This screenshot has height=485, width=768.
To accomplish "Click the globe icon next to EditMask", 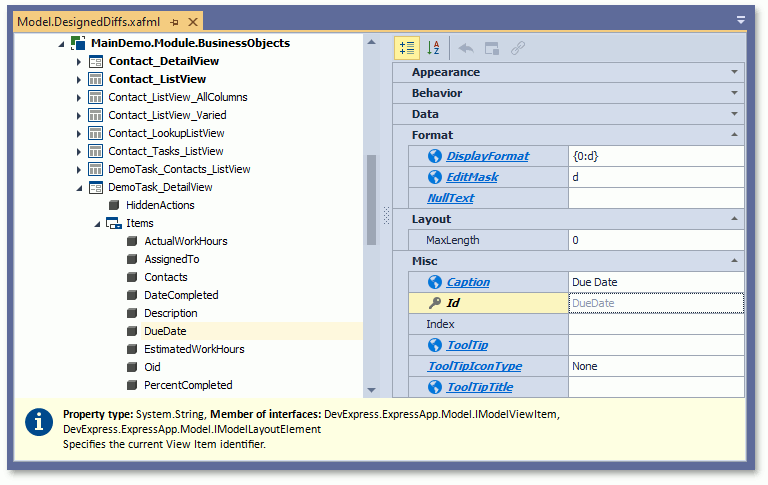I will tap(434, 177).
